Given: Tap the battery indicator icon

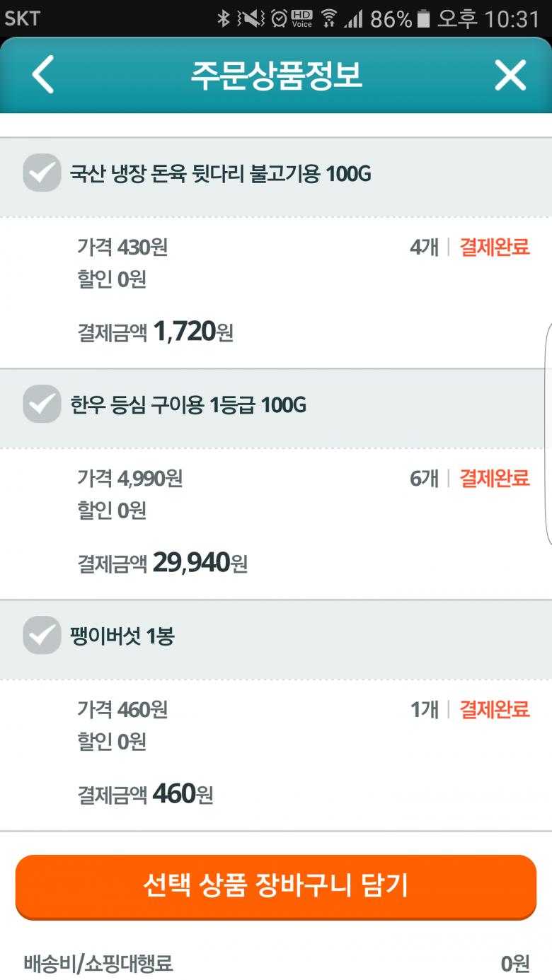Looking at the screenshot, I should click(x=423, y=18).
